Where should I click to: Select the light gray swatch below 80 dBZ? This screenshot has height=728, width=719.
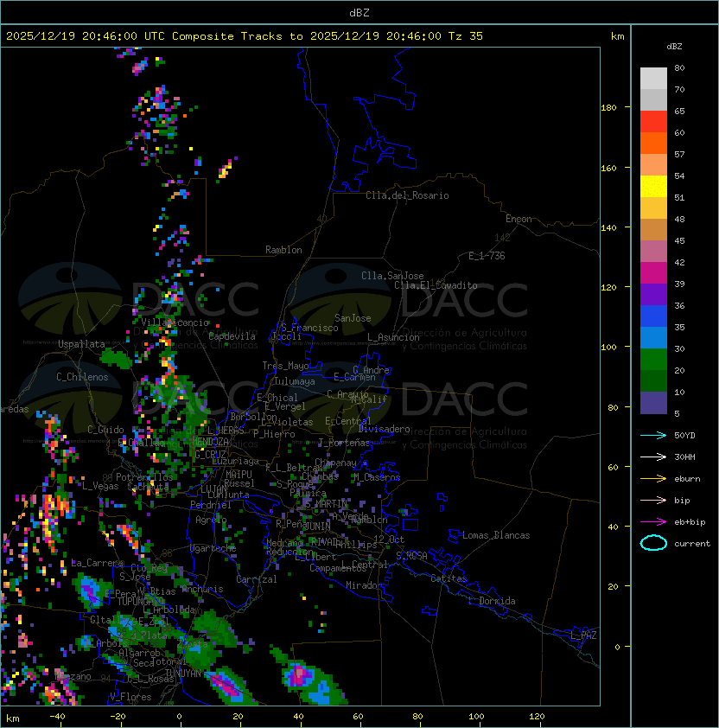pyautogui.click(x=653, y=78)
